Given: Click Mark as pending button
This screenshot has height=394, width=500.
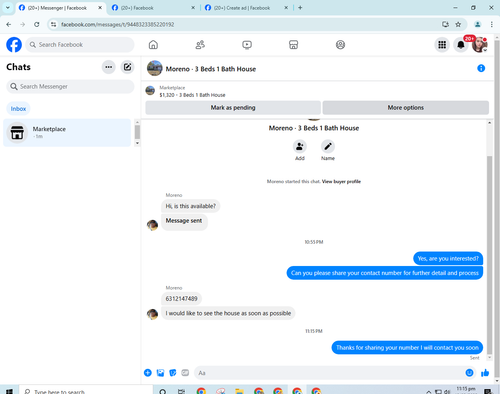Looking at the screenshot, I should click(x=233, y=108).
